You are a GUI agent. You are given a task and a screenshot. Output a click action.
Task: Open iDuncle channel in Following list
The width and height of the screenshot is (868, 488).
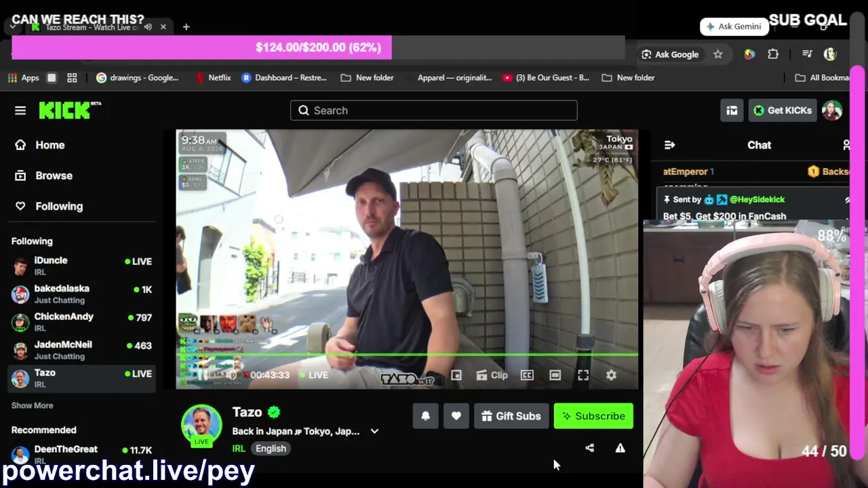coord(81,266)
